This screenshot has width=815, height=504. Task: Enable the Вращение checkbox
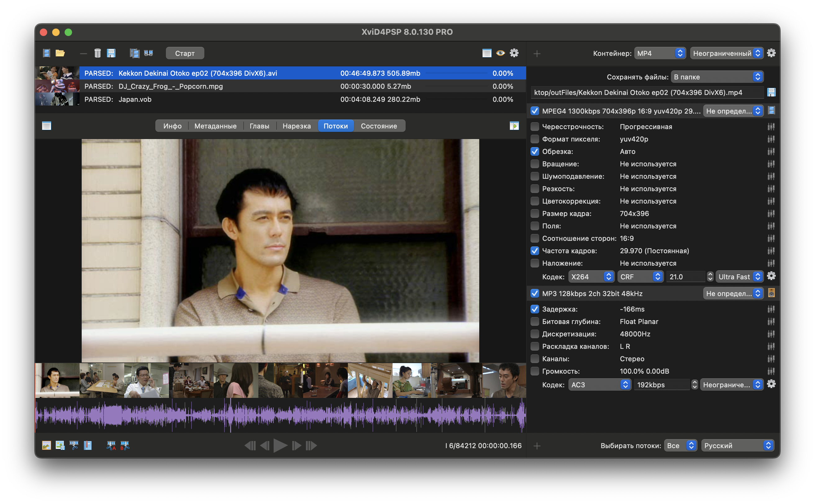pyautogui.click(x=535, y=164)
